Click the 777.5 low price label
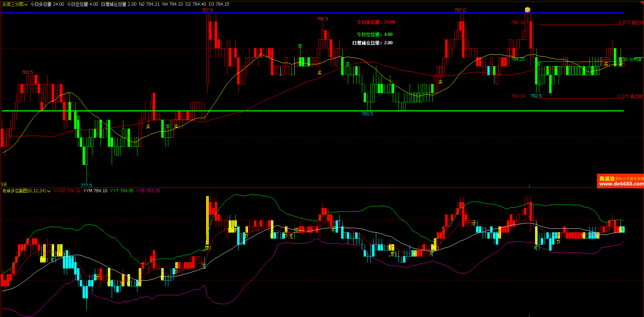The width and height of the screenshot is (644, 317). point(86,185)
